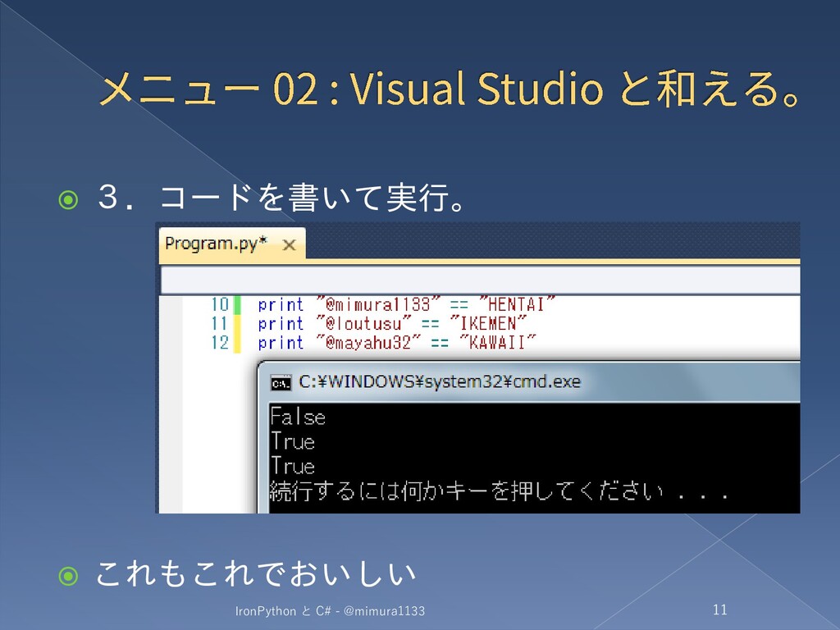Click the footer IronPython と C# - @mimura1133

330,610
